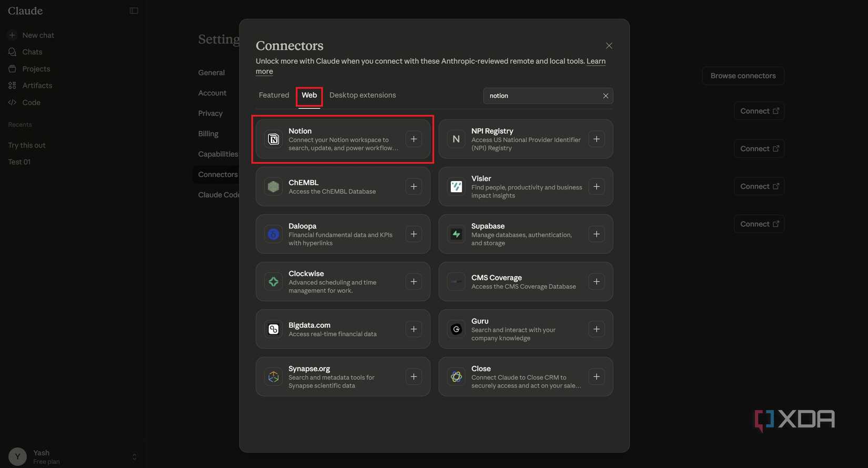Add Visier using its plus icon
868x468 pixels.
click(597, 186)
